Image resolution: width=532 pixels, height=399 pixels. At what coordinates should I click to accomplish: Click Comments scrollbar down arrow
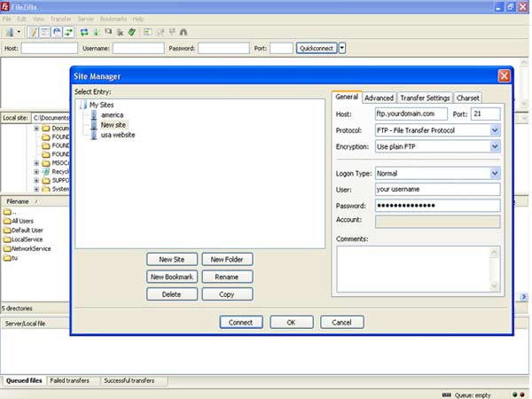495,286
